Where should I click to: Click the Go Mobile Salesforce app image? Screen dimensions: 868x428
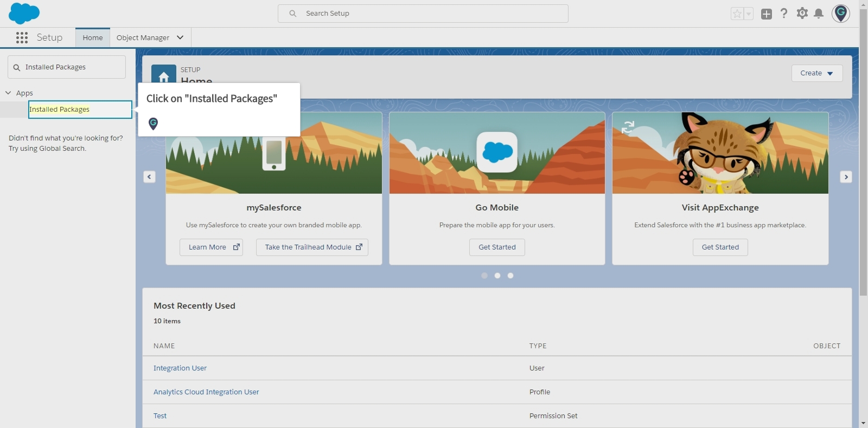click(x=497, y=152)
